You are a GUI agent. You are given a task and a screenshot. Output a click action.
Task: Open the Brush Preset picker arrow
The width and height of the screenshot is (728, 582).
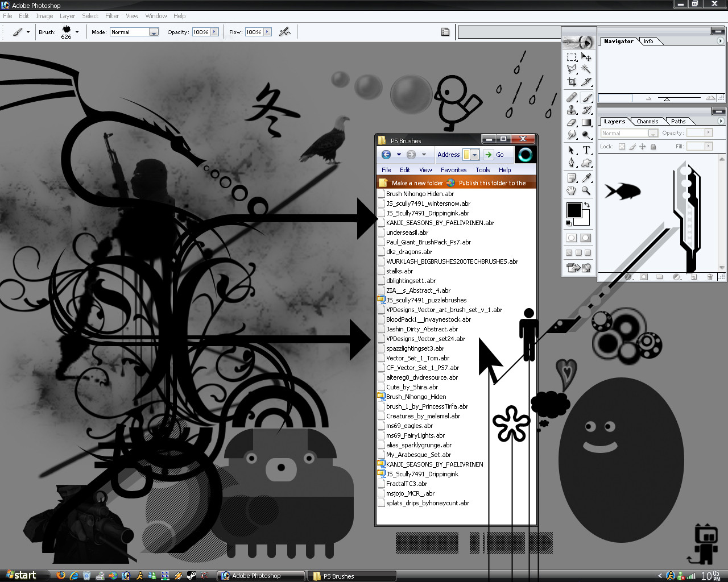pos(77,32)
